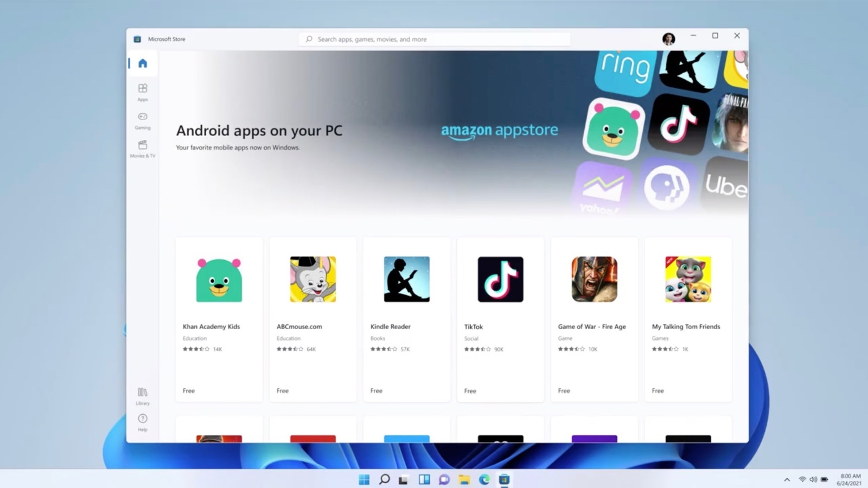Open Game of War - Fire Age title

(x=592, y=326)
